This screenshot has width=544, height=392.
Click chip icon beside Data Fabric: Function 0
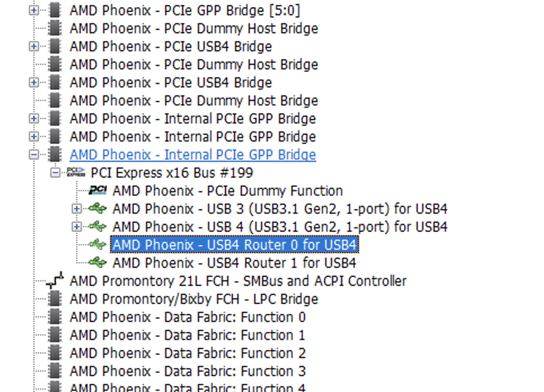coord(55,316)
